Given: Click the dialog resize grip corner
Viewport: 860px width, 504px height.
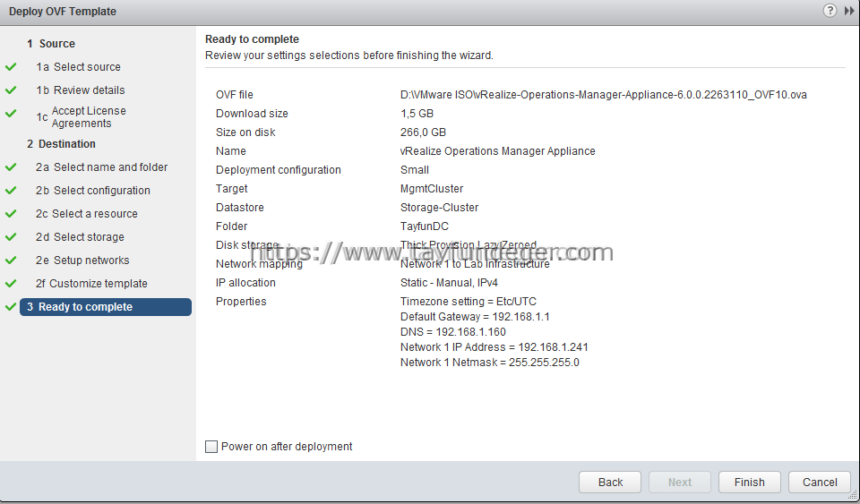Looking at the screenshot, I should 852,495.
